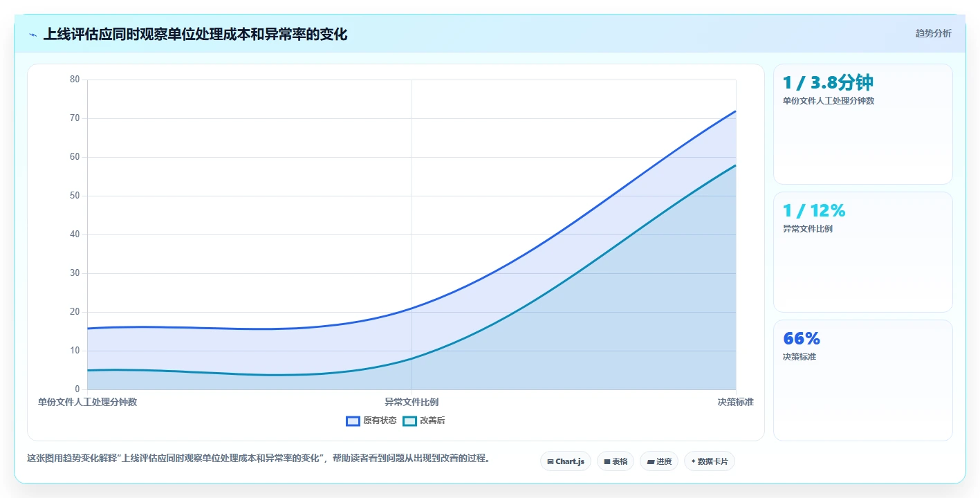Select the 66% metric value
980x498 pixels.
click(802, 338)
